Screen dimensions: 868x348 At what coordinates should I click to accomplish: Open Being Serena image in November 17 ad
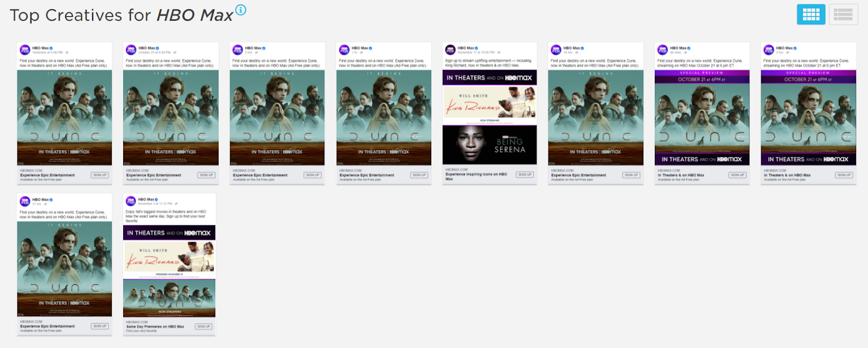[490, 144]
